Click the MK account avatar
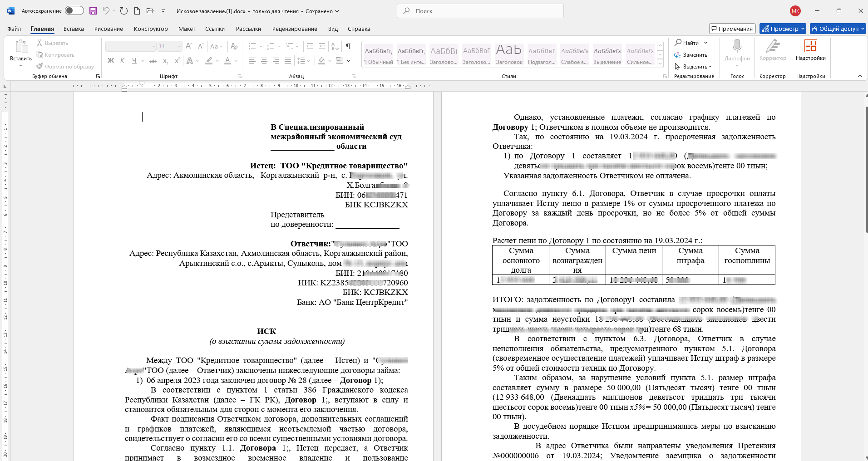The width and height of the screenshot is (868, 461). tap(795, 11)
